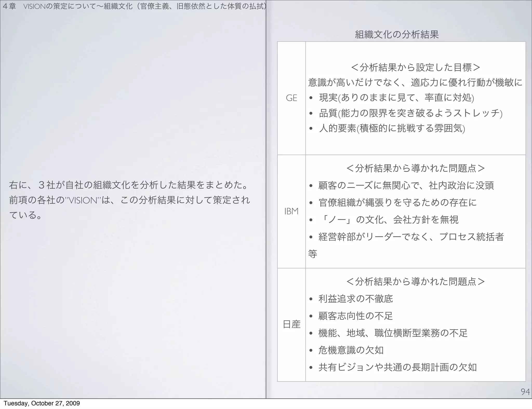The image size is (532, 409).
Task: Click the 日産 heading 分析結果から導かれた問題点
Action: [415, 282]
